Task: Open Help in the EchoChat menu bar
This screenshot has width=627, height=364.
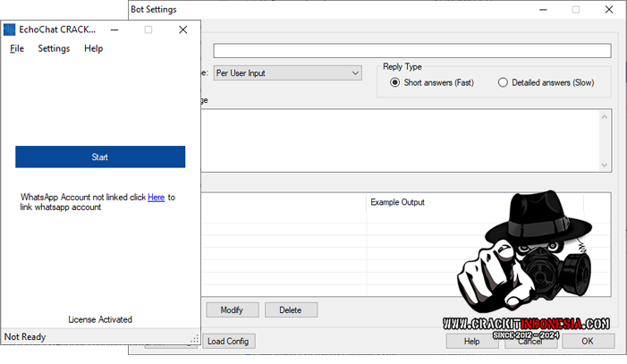Action: [x=93, y=48]
